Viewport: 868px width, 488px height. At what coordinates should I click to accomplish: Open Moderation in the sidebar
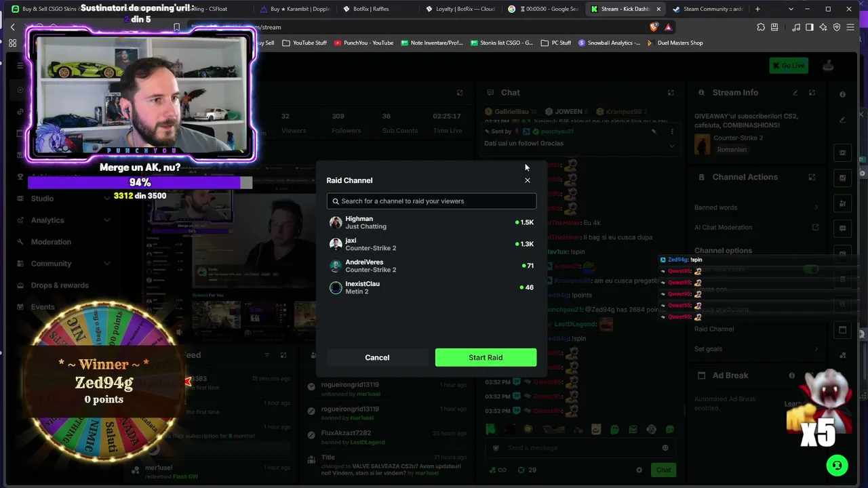[51, 242]
